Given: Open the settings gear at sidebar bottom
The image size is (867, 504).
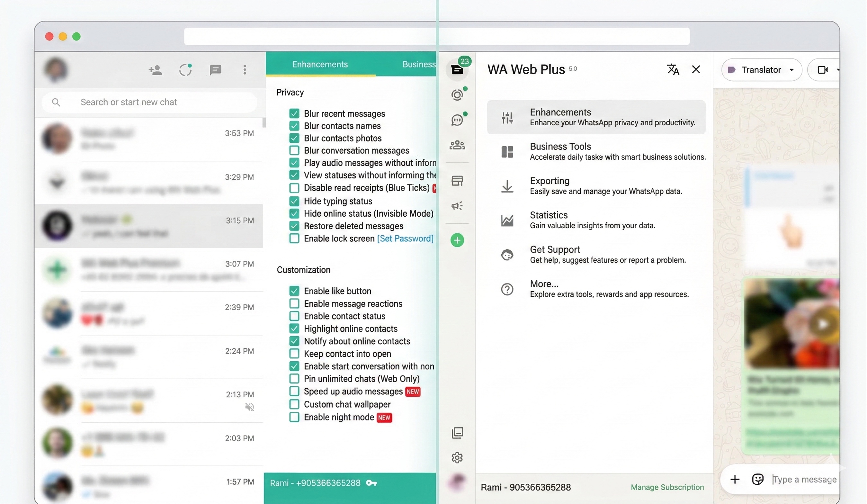Looking at the screenshot, I should click(x=457, y=458).
